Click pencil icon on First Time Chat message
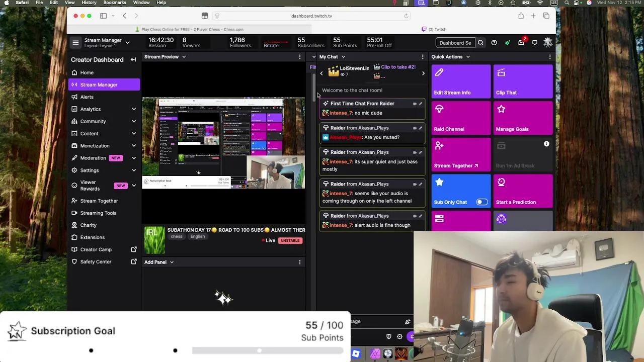644x362 pixels. click(x=421, y=104)
